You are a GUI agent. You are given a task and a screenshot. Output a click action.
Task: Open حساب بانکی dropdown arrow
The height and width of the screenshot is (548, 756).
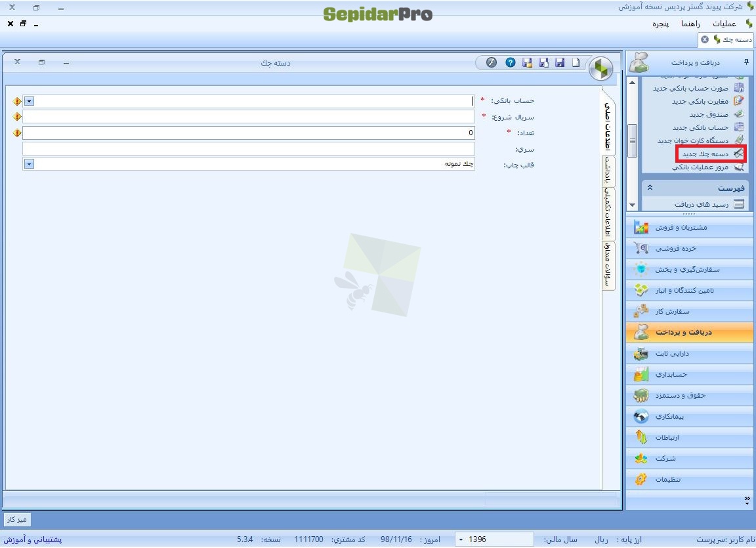(x=29, y=101)
